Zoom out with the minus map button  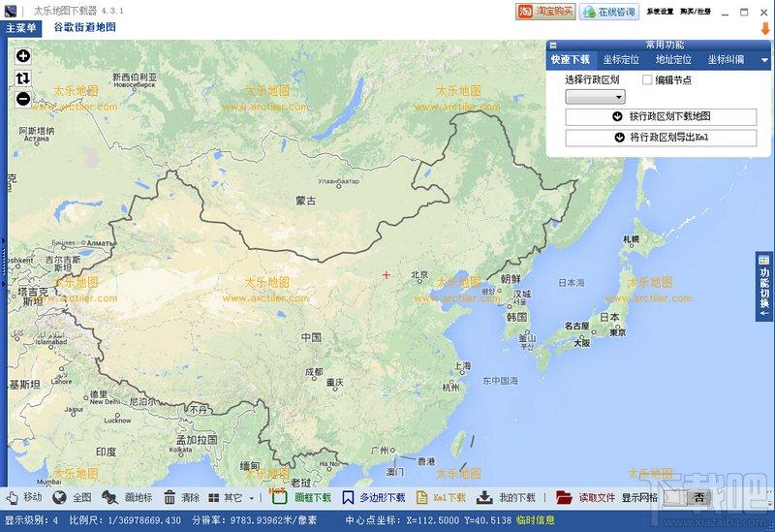click(x=23, y=98)
